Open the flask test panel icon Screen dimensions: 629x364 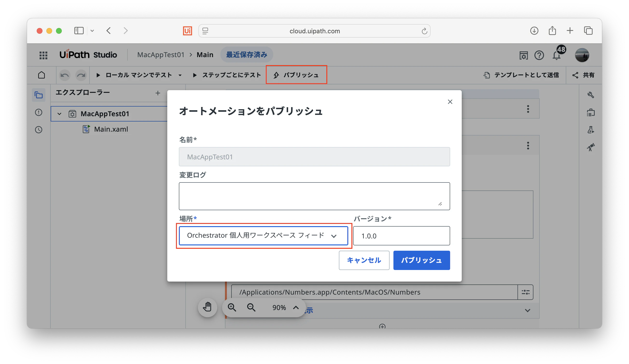pos(591,130)
